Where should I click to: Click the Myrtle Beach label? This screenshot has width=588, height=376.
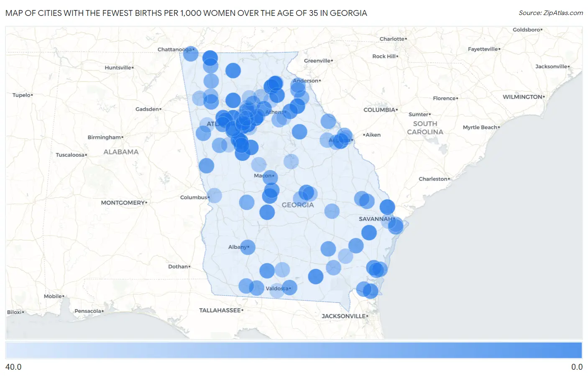pos(480,127)
